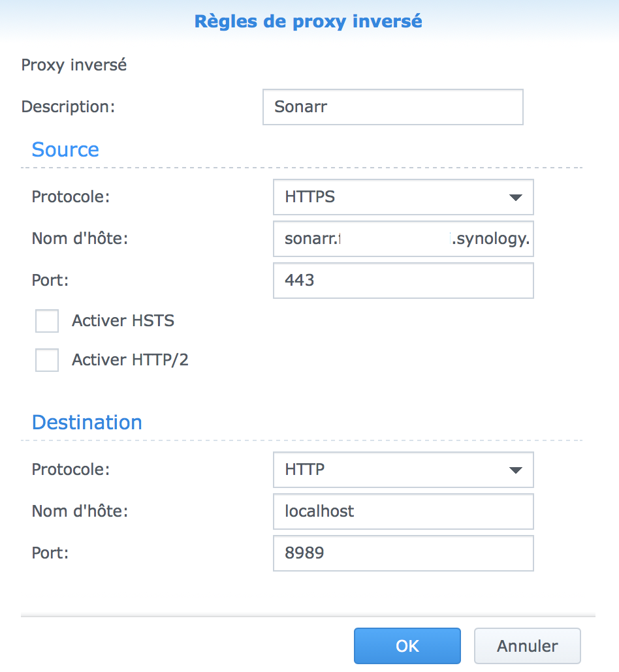This screenshot has width=619, height=672.
Task: Click the Proxy inversé text label
Action: 74,65
